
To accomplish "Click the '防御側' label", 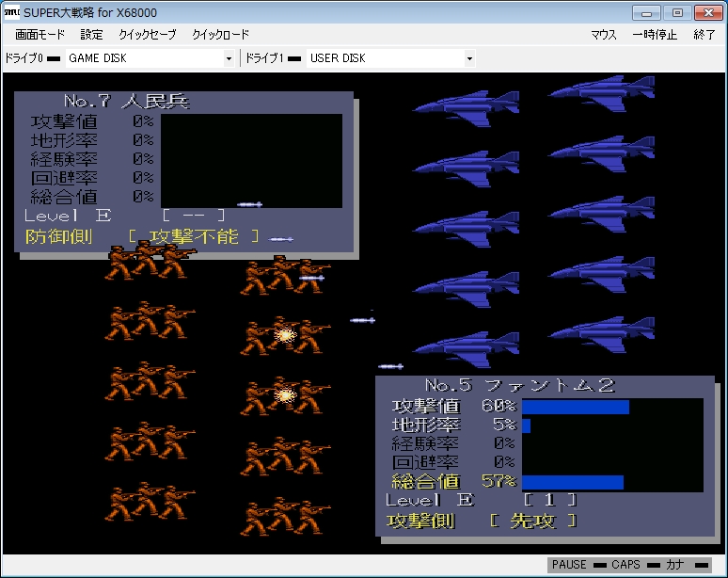I will click(58, 236).
